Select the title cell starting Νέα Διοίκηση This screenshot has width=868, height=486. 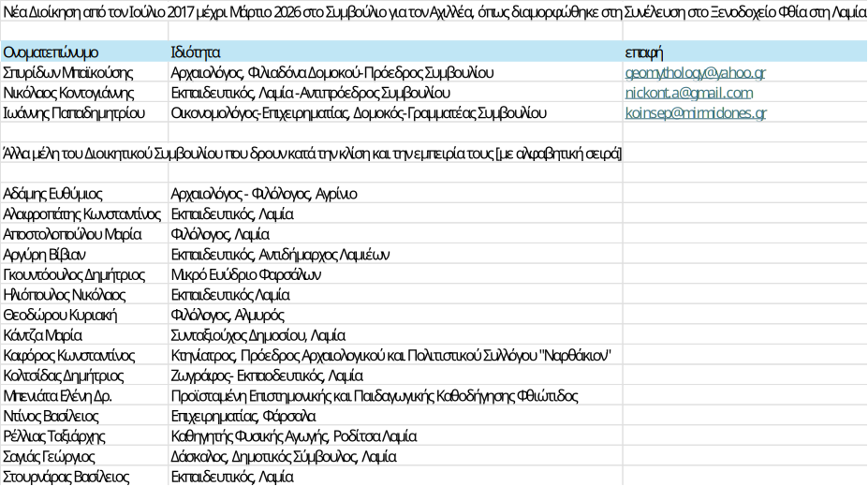(434, 12)
